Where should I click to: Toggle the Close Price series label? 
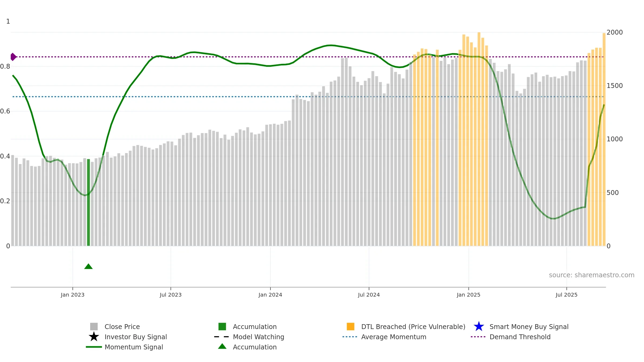point(122,327)
